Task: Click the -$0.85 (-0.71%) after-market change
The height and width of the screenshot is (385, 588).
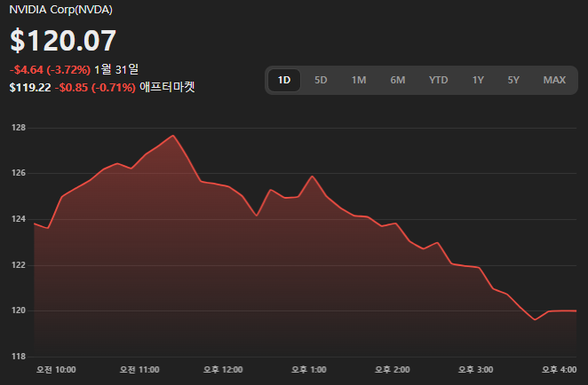Action: coord(95,88)
